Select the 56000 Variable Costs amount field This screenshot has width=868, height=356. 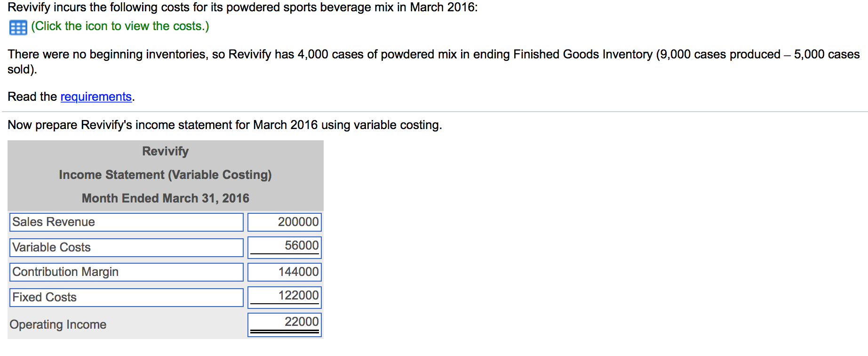(x=283, y=246)
